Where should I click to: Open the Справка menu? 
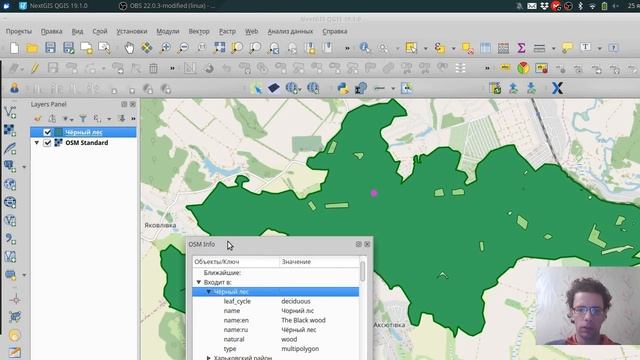tap(335, 31)
